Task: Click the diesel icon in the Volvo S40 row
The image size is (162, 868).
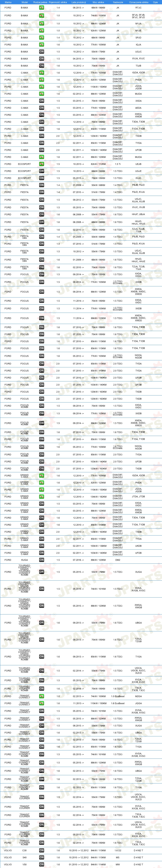Action: pos(41,857)
